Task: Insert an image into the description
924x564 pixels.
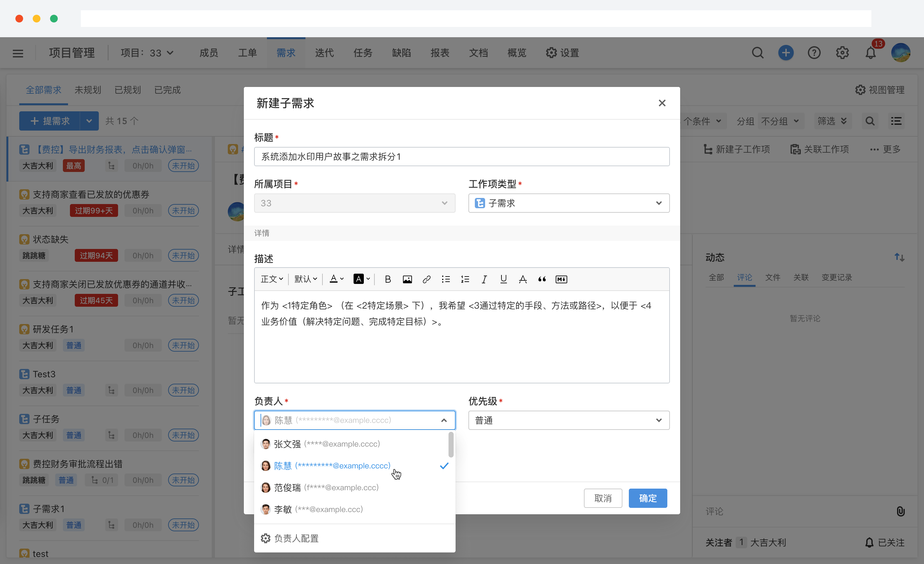Action: (x=407, y=279)
